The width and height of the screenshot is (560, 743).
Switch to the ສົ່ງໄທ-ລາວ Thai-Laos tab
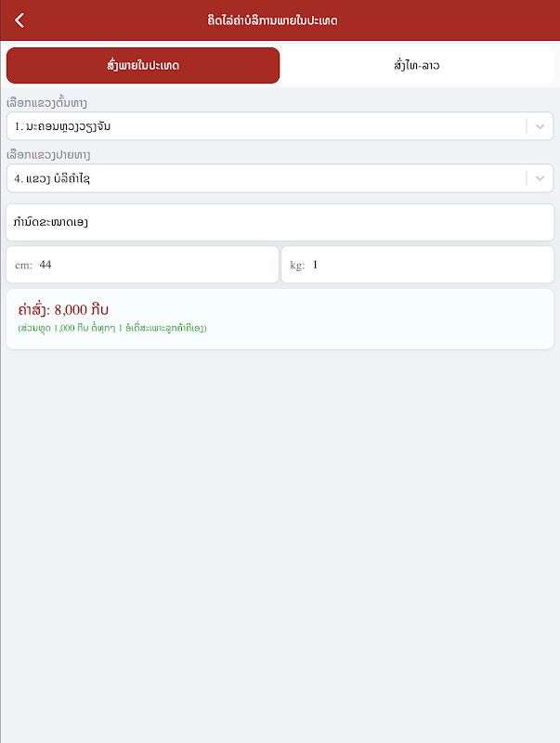click(417, 65)
